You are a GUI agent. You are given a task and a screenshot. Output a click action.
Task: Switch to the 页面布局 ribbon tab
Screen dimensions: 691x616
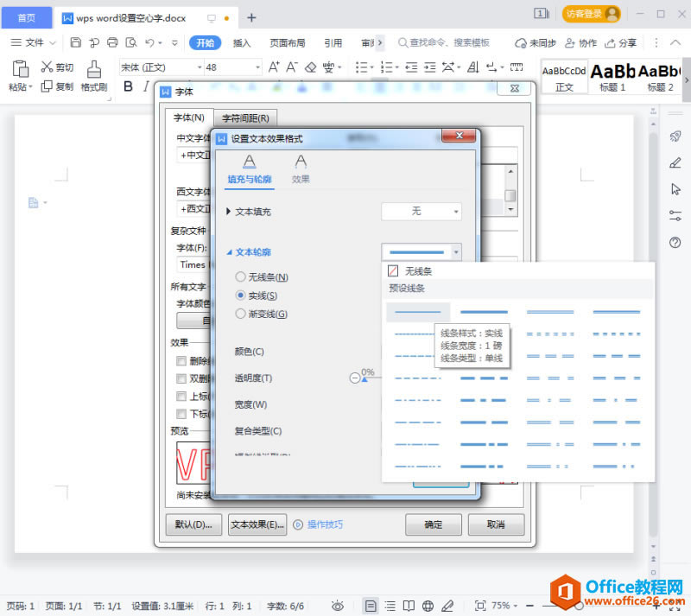[x=288, y=43]
